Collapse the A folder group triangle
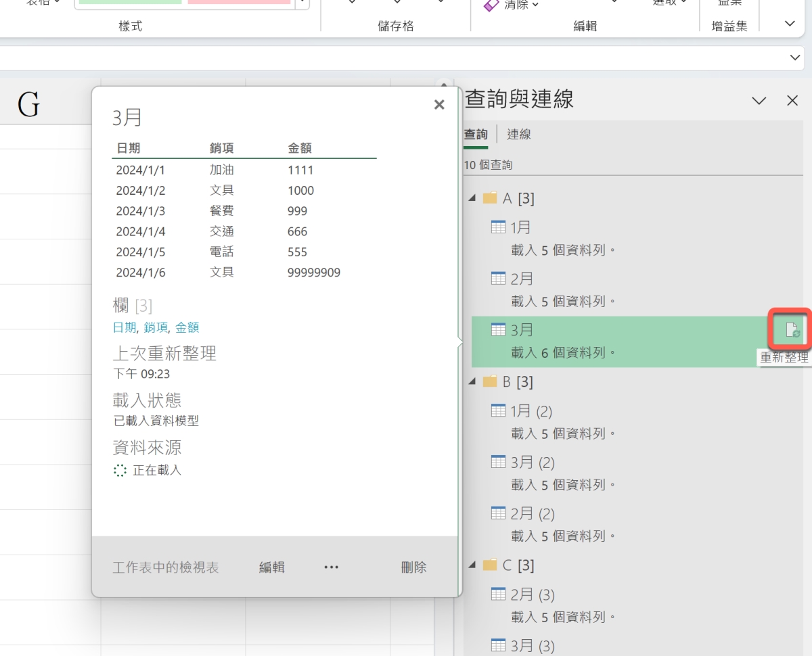Viewport: 812px width, 656px height. [x=472, y=198]
